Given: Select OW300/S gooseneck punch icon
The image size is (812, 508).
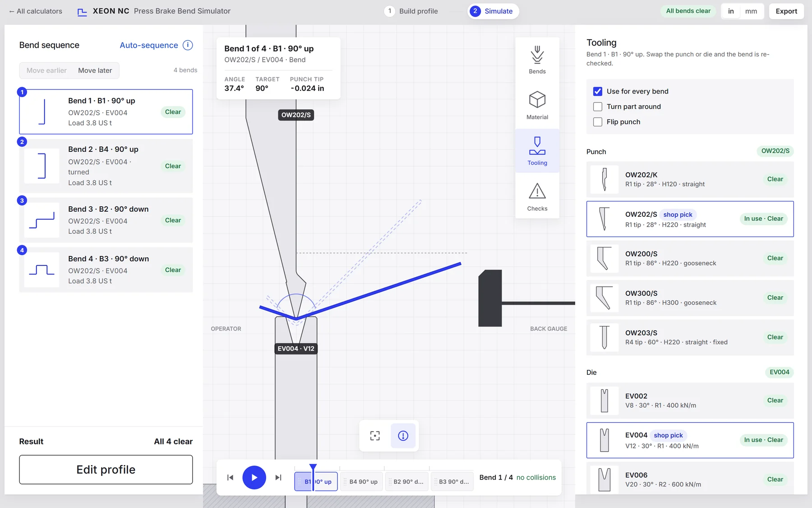Looking at the screenshot, I should (x=604, y=298).
